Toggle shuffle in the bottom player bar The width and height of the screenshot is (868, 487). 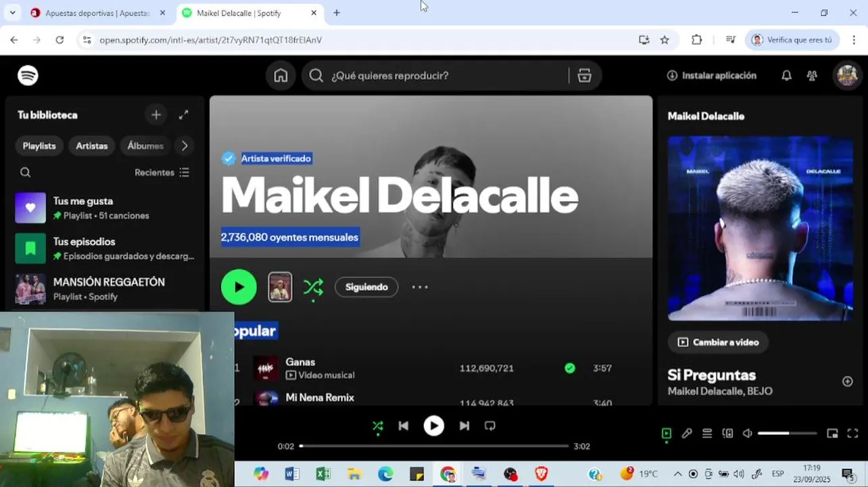[377, 426]
